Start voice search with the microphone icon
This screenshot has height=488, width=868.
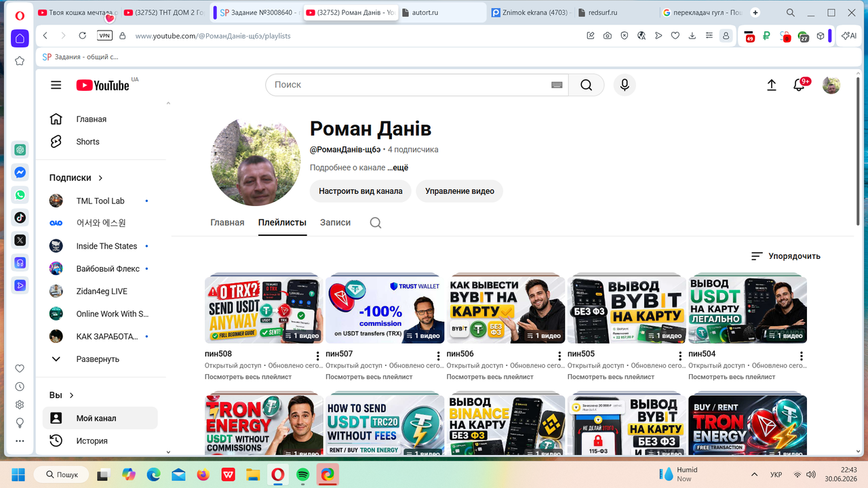click(625, 85)
